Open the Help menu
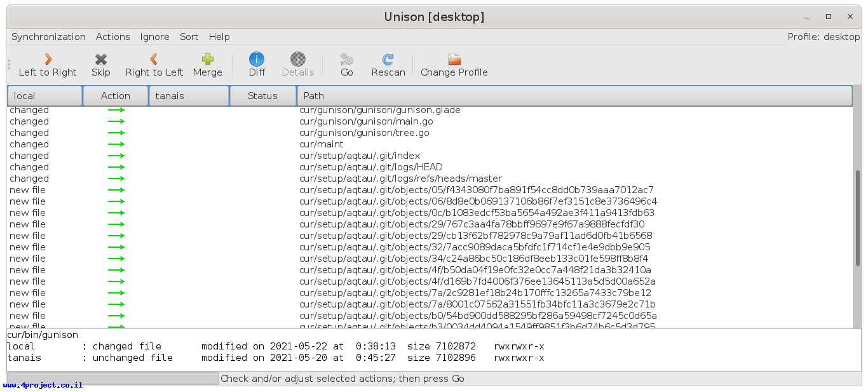Viewport: 868px width, 392px height. pyautogui.click(x=219, y=37)
